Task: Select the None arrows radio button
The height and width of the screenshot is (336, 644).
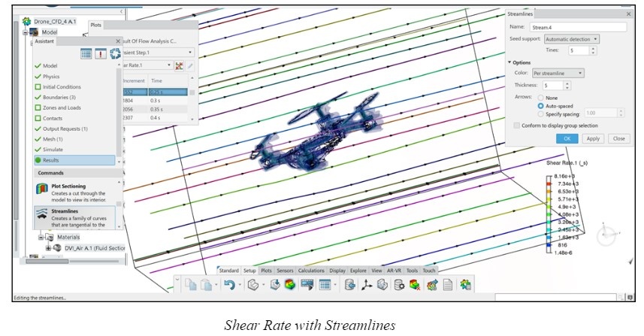Action: (x=541, y=98)
